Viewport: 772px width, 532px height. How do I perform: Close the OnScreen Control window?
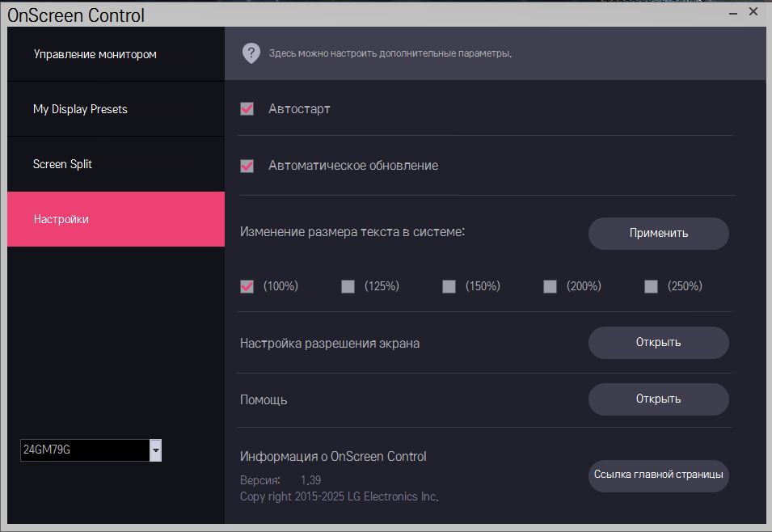(x=753, y=12)
